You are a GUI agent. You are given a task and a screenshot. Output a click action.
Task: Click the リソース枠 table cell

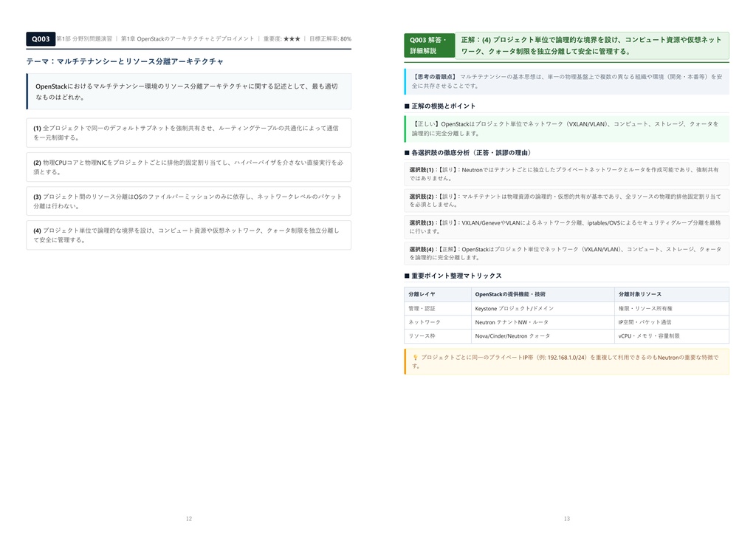(438, 335)
